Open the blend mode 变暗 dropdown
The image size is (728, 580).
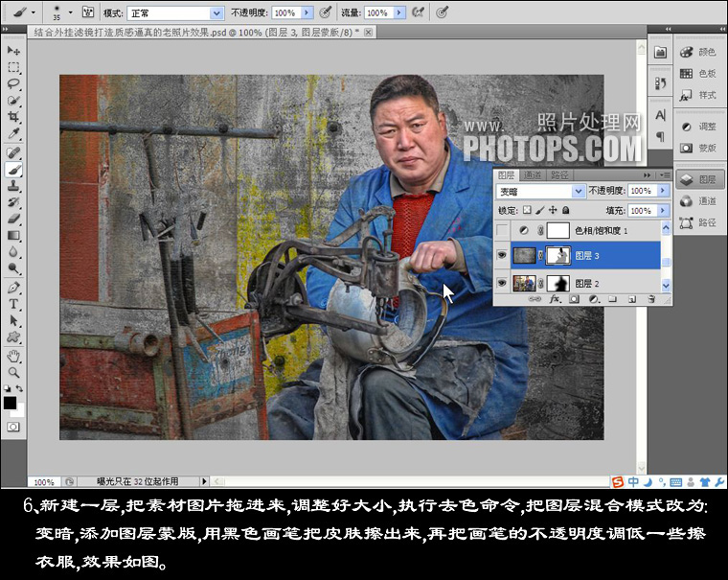[578, 191]
